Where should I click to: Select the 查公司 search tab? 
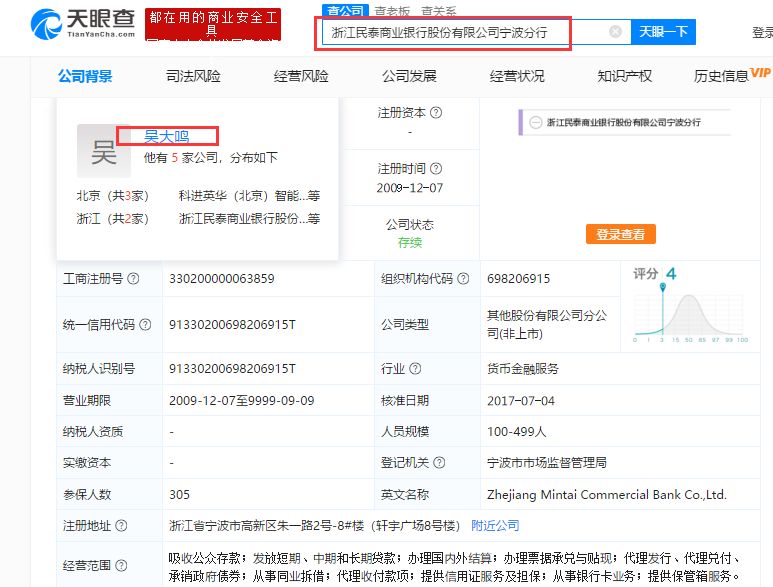tap(346, 10)
